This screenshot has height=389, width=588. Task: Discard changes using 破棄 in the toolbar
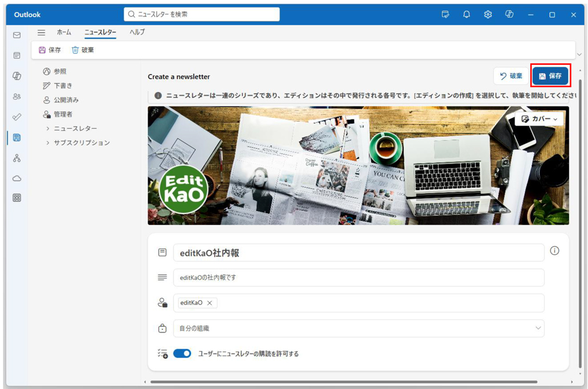[x=85, y=49]
